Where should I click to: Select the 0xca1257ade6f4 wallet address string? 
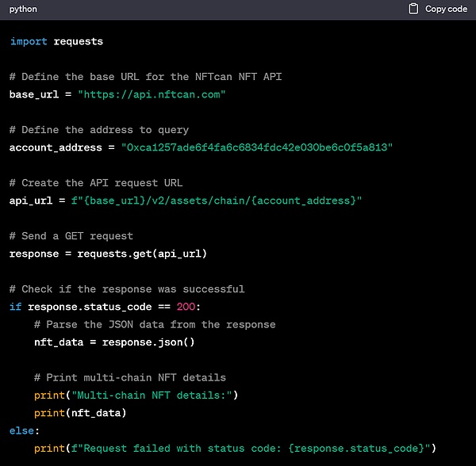pyautogui.click(x=256, y=147)
